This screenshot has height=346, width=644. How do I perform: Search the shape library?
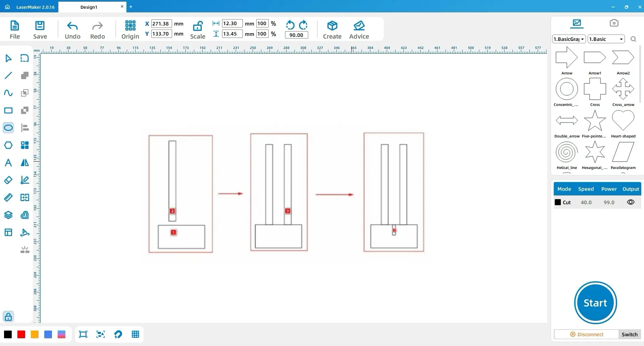pos(633,39)
